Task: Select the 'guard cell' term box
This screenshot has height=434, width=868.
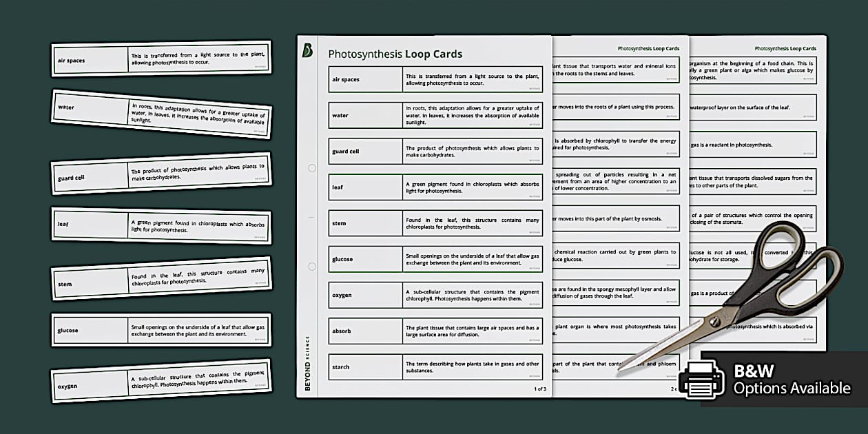Action: coord(364,151)
